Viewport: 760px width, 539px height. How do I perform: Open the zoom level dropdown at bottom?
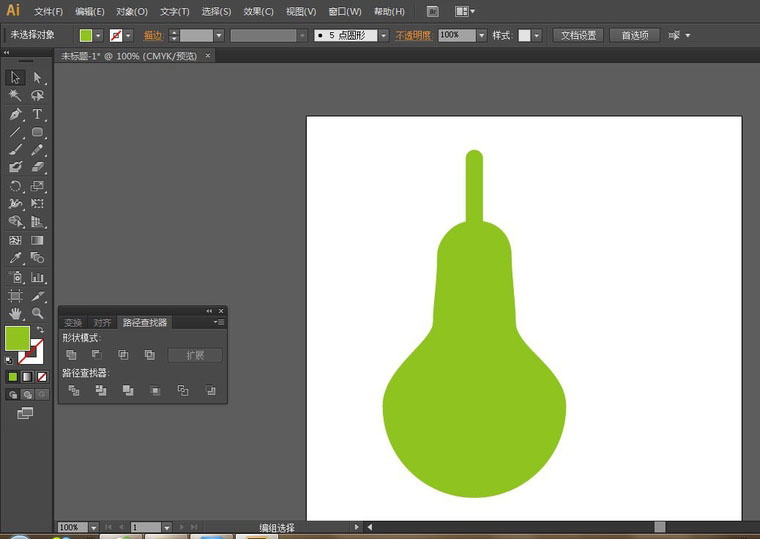(94, 527)
